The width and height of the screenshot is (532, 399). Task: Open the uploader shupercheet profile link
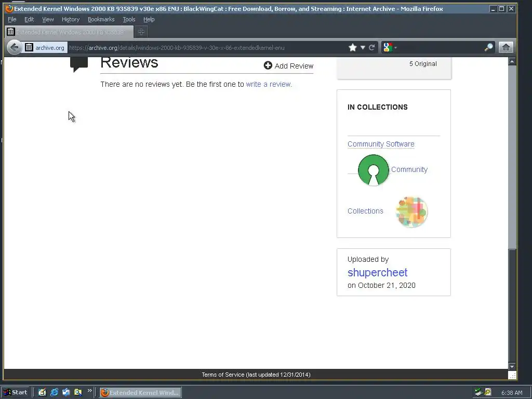click(x=377, y=272)
